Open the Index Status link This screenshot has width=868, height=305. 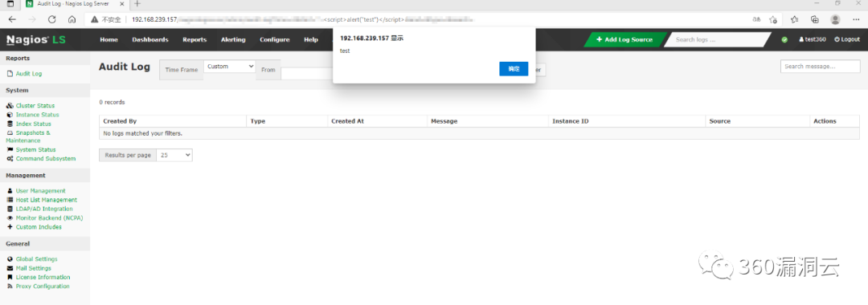tap(33, 124)
